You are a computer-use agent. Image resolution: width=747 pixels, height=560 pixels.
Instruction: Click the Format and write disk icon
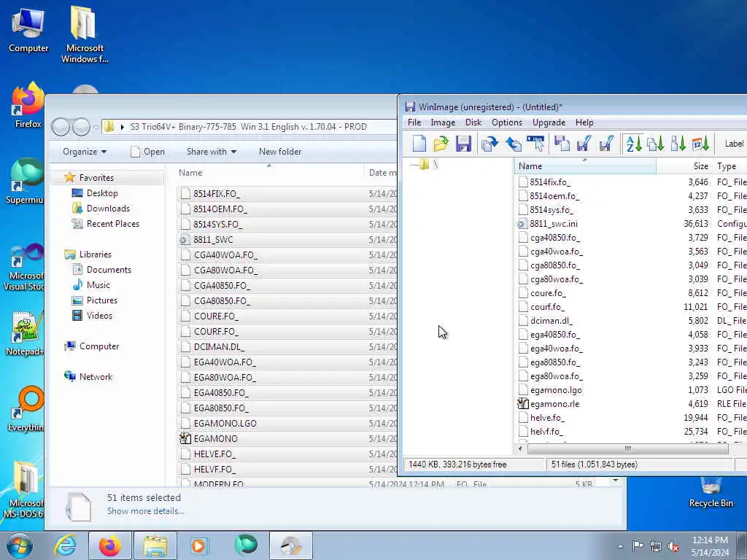click(606, 144)
